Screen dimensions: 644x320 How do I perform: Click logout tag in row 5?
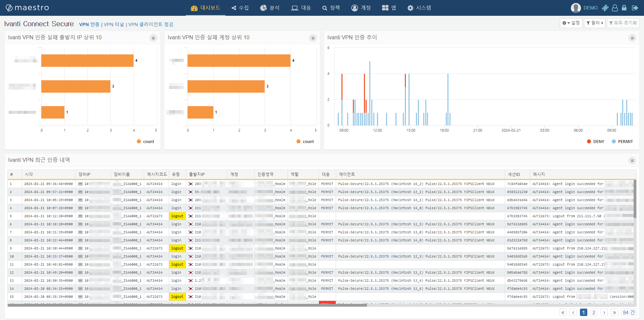(177, 216)
